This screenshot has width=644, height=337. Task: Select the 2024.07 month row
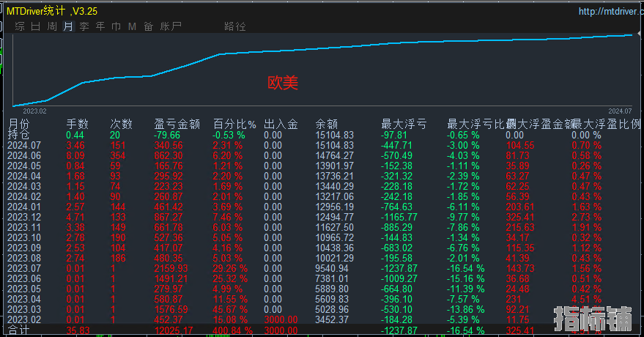[x=24, y=146]
